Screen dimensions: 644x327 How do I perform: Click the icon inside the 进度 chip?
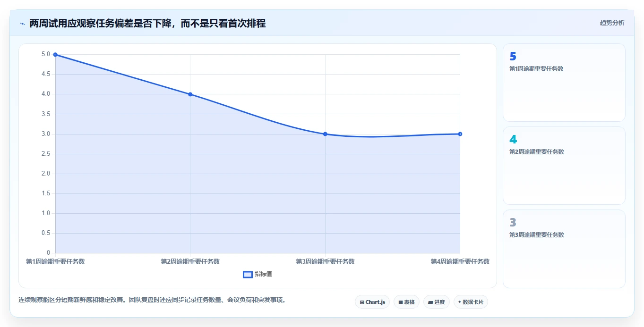pos(430,302)
